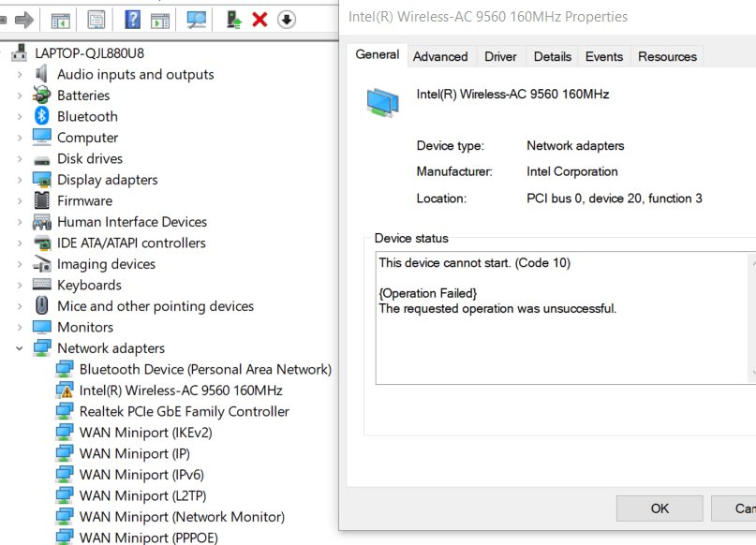
Task: Click Scan for hardware changes icon
Action: pos(196,20)
